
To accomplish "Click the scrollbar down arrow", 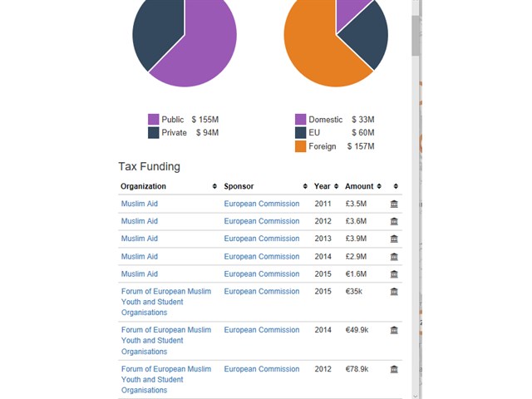I will [416, 396].
